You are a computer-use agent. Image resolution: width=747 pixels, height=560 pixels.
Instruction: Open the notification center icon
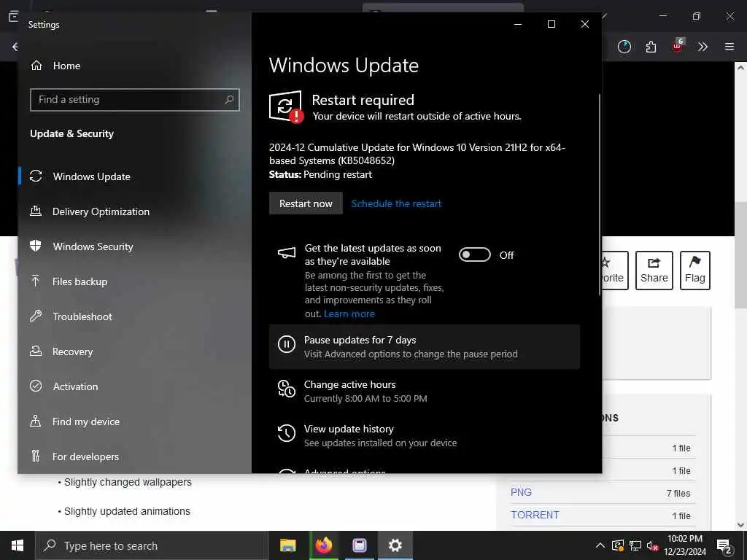pos(724,547)
